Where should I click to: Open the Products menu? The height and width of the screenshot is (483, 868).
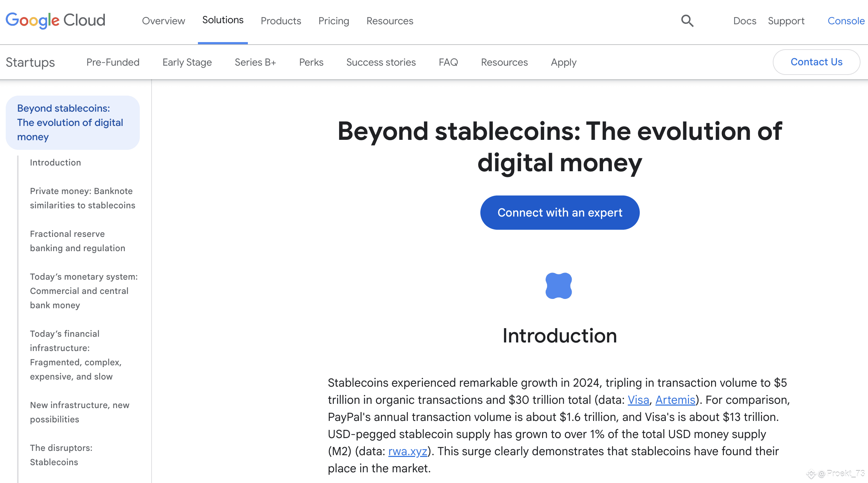click(x=281, y=21)
